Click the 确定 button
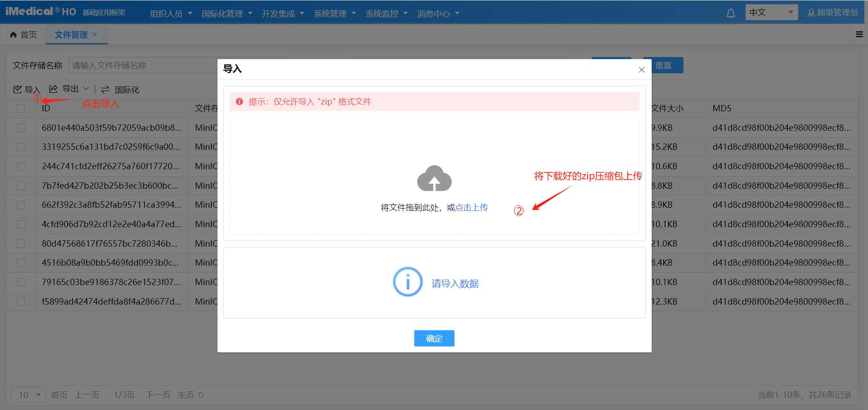This screenshot has height=410, width=868. pyautogui.click(x=434, y=338)
